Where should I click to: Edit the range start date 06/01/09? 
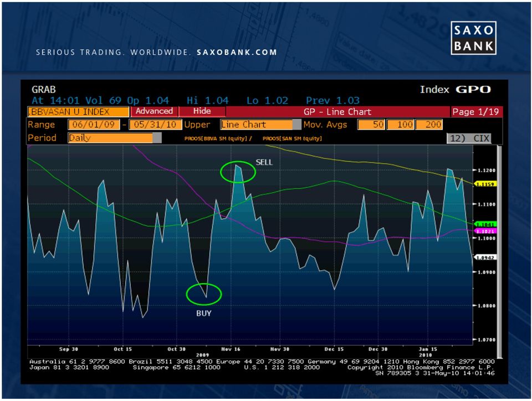(x=94, y=125)
